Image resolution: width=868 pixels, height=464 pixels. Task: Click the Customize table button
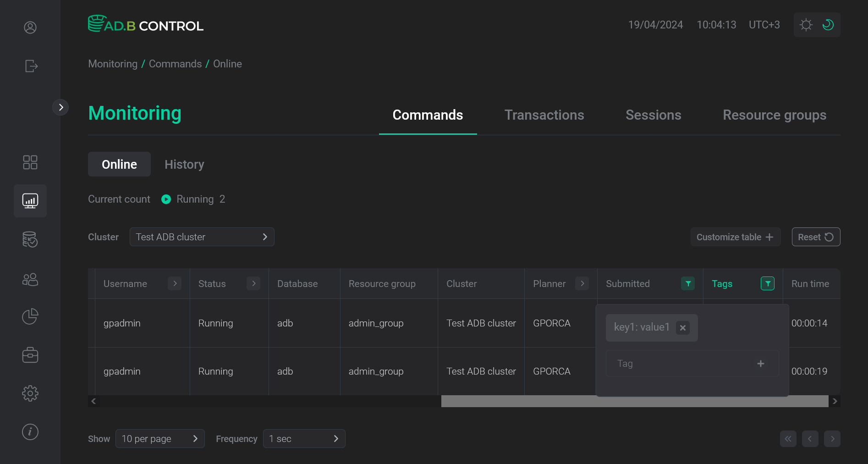[735, 237]
